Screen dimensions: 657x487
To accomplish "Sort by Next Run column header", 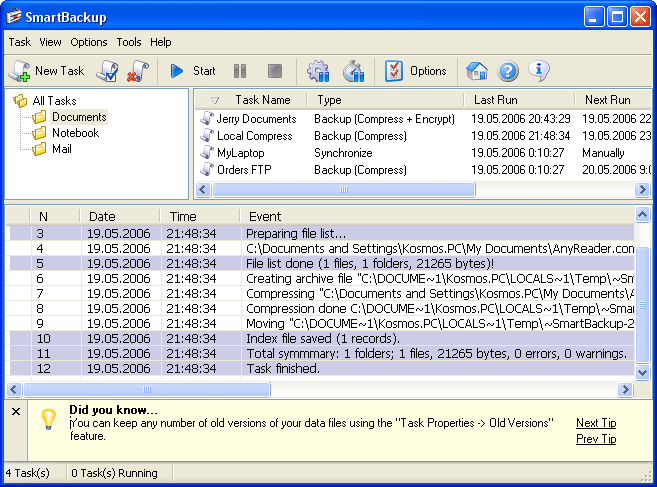I will [608, 100].
